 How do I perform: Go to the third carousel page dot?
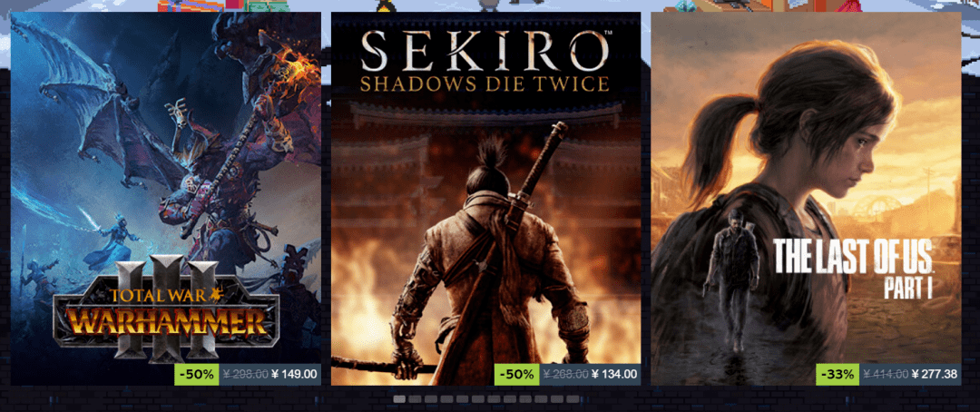pyautogui.click(x=431, y=399)
